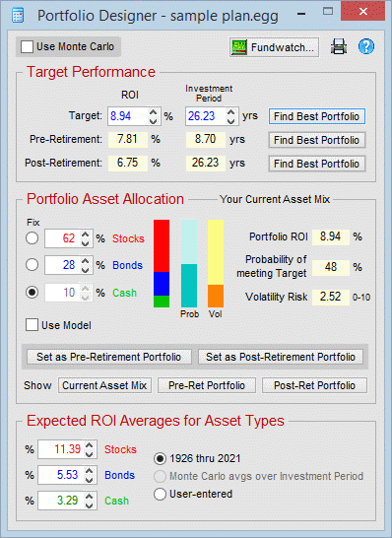Screen dimensions: 392x538
Task: Choose the User-entered ROI averages option
Action: [x=160, y=494]
